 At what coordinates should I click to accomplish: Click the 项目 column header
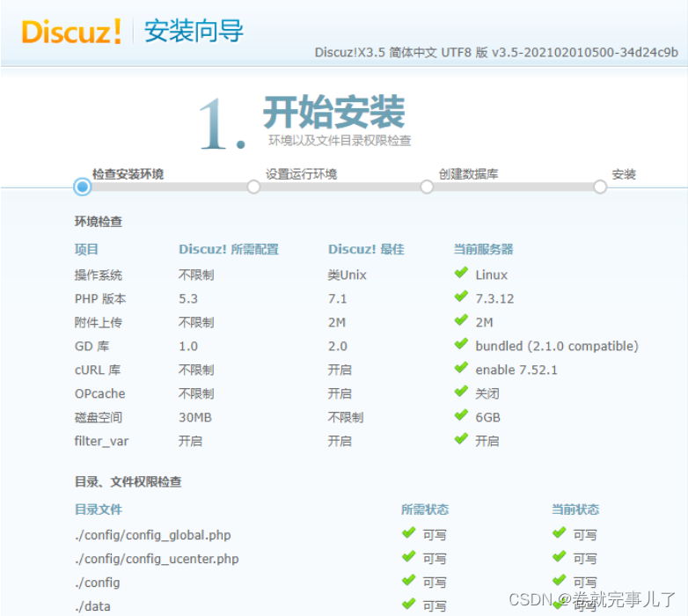[x=86, y=249]
